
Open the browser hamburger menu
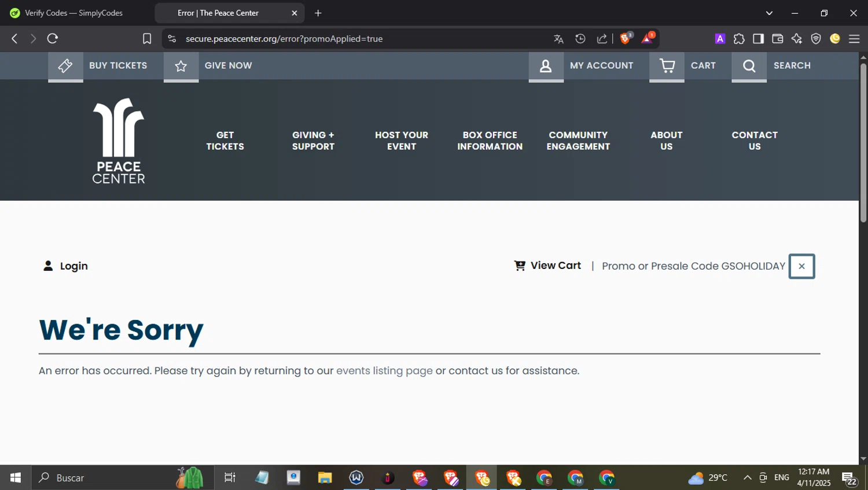pyautogui.click(x=854, y=39)
